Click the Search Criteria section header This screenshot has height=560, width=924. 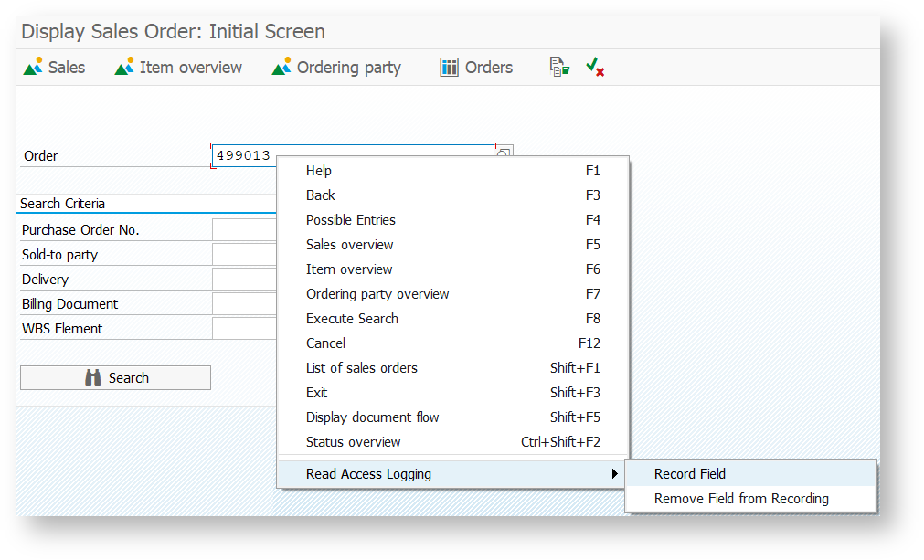point(62,204)
